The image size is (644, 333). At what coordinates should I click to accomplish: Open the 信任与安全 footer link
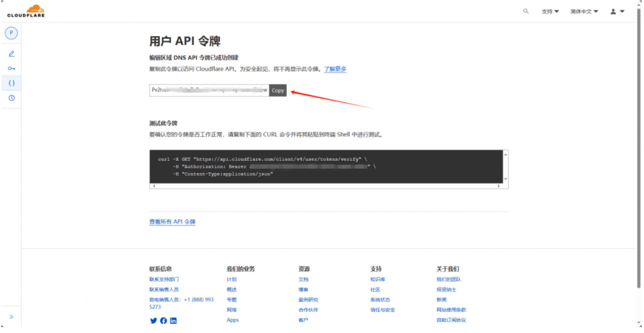(x=383, y=310)
